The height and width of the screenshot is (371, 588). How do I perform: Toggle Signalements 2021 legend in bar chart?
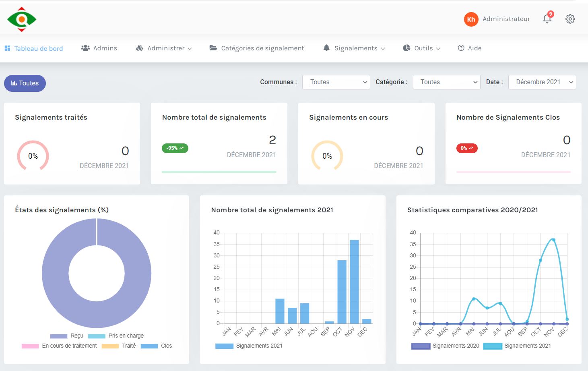coord(249,346)
